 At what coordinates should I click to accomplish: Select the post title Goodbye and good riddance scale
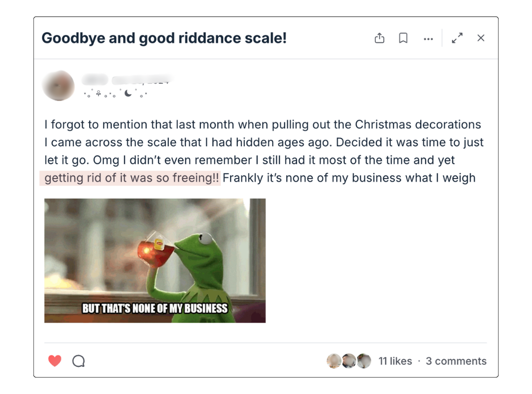[166, 38]
